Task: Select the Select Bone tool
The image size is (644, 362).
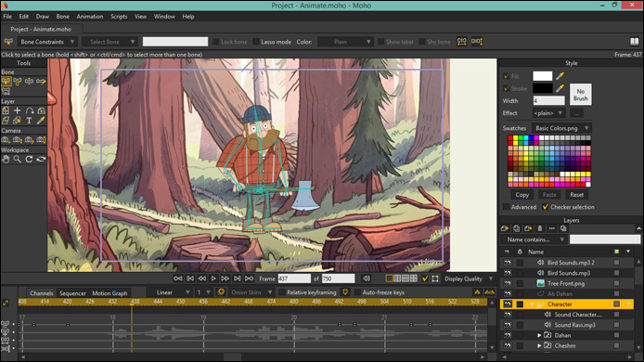Action: click(6, 82)
